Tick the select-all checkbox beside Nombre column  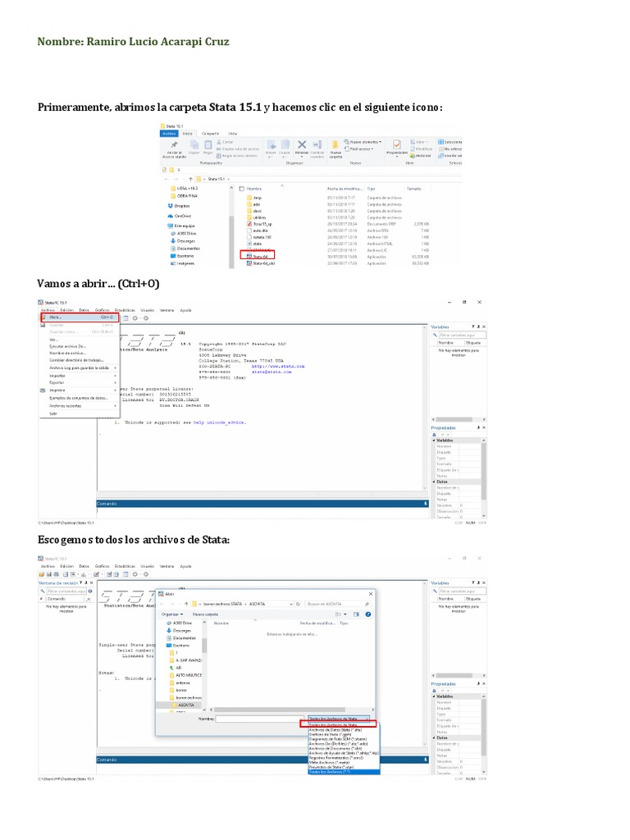coord(241,189)
